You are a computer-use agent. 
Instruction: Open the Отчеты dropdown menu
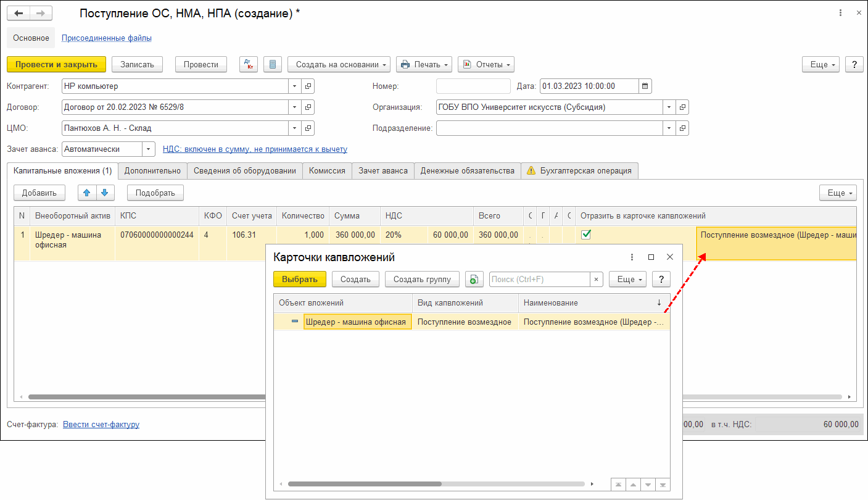pyautogui.click(x=486, y=64)
